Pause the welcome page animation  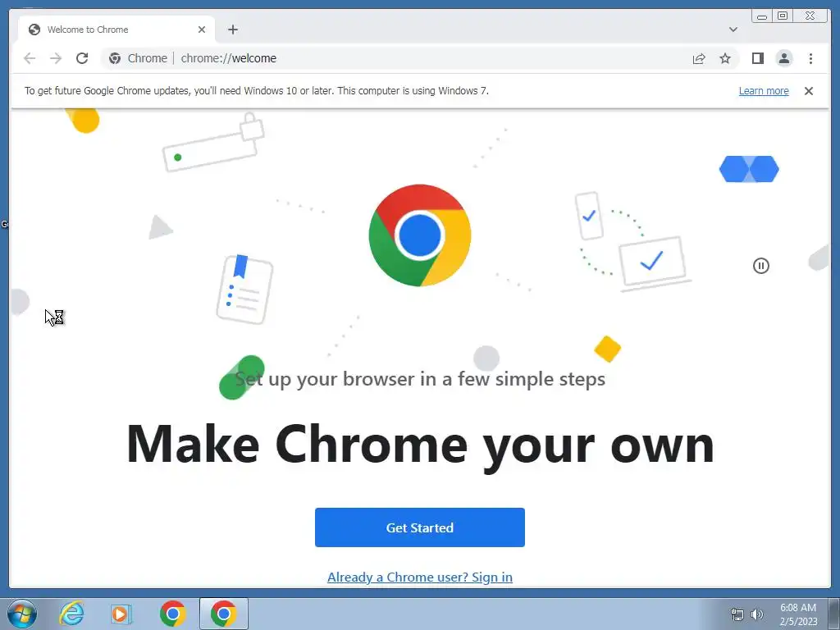pyautogui.click(x=760, y=266)
